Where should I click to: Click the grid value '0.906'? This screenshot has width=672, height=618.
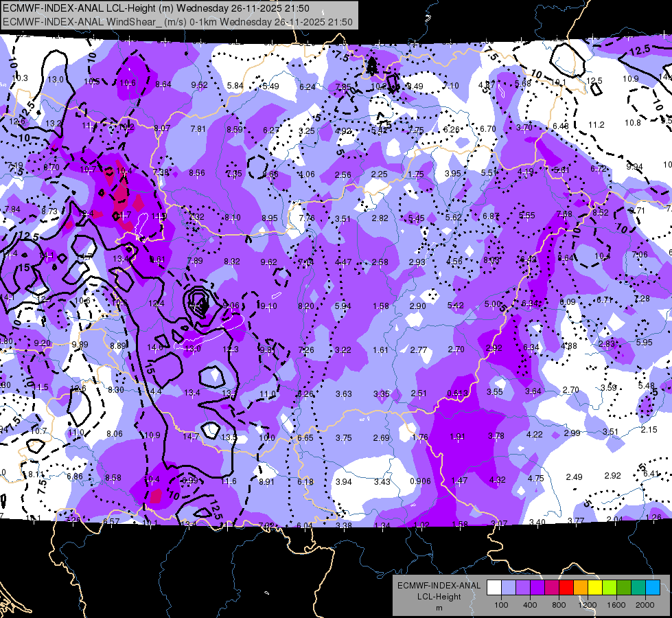click(x=420, y=481)
